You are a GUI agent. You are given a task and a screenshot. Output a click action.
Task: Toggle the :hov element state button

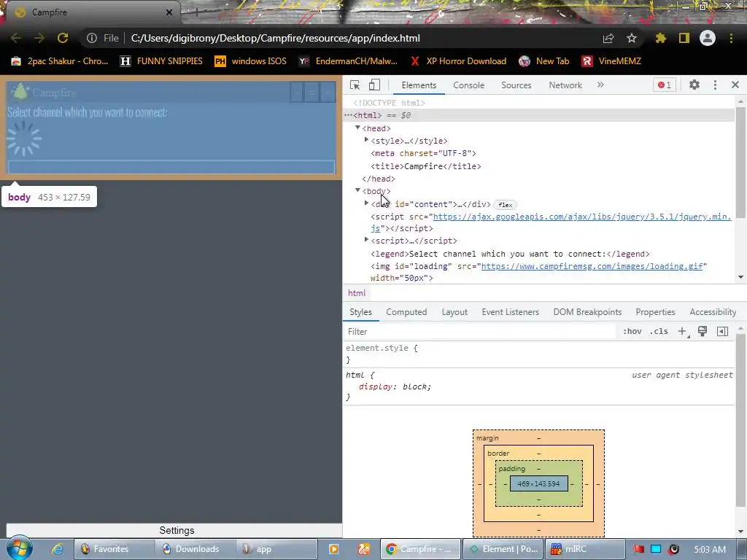(x=632, y=332)
